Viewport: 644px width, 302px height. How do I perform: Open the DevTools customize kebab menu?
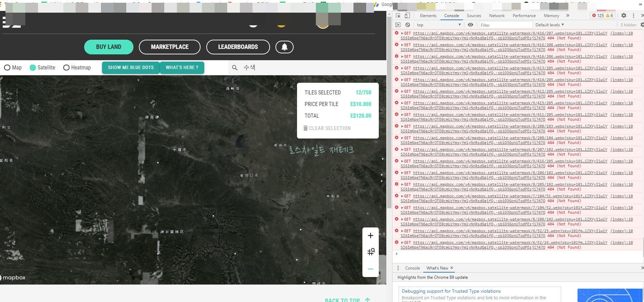633,16
